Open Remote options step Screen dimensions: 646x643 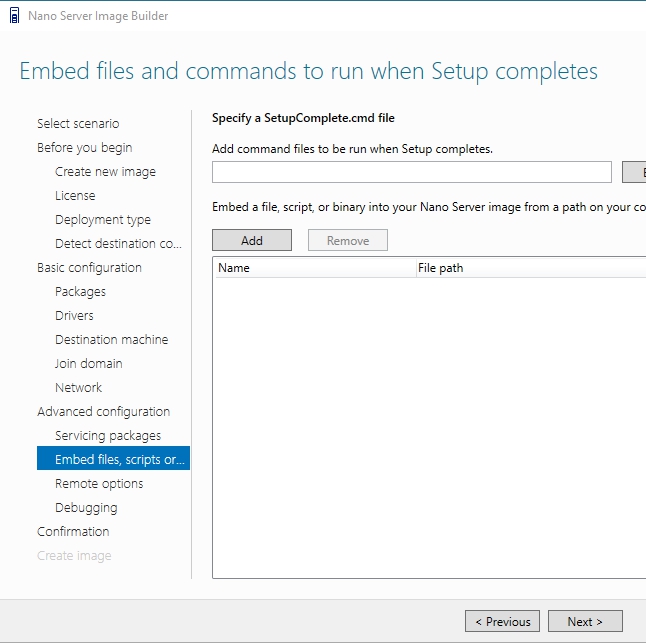(x=99, y=484)
